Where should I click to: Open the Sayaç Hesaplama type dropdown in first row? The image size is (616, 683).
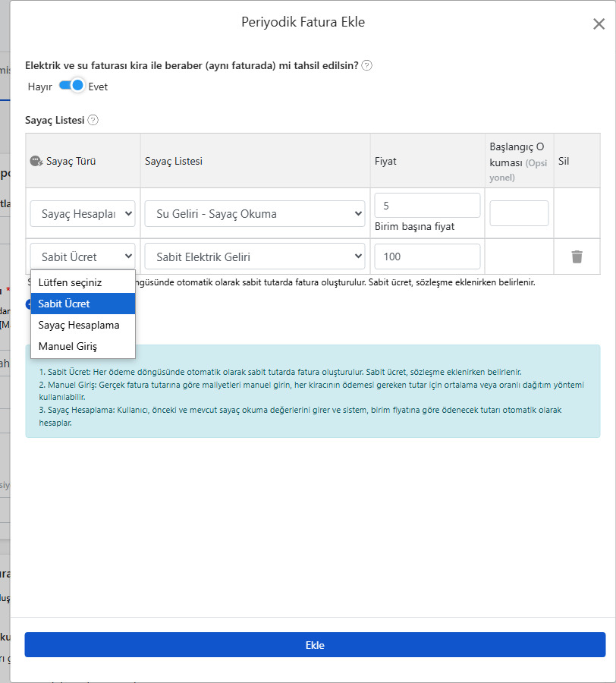pos(83,213)
